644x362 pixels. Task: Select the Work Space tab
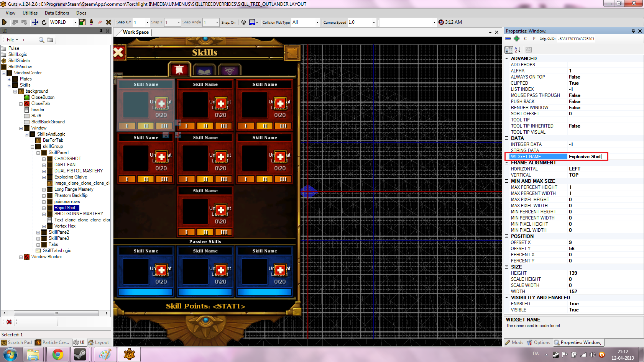[x=136, y=32]
